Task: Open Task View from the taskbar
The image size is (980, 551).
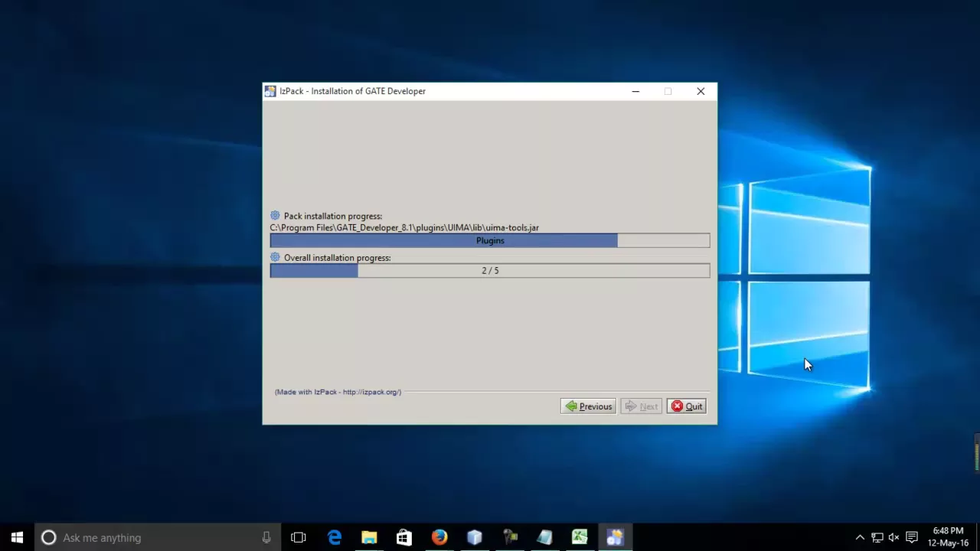Action: (299, 538)
